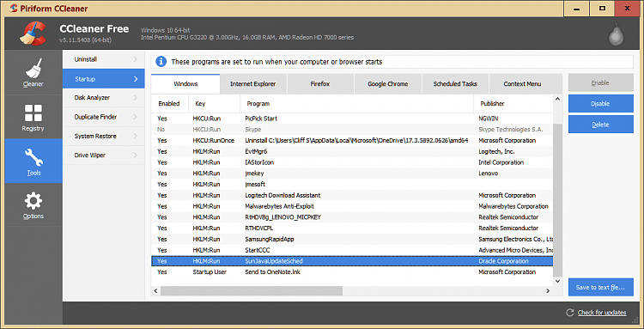Screen dimensions: 644x329
Task: Select the SamsungRapidApp entry
Action: [x=352, y=239]
